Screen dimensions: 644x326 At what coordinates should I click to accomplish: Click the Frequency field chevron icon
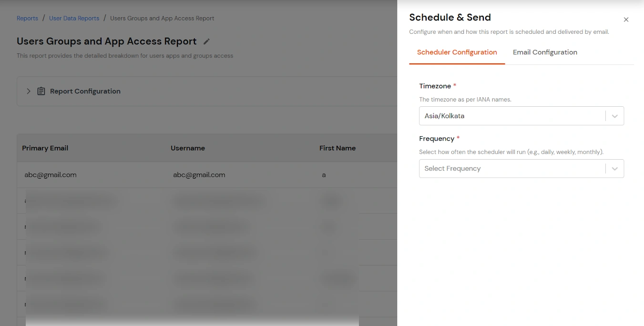point(614,168)
